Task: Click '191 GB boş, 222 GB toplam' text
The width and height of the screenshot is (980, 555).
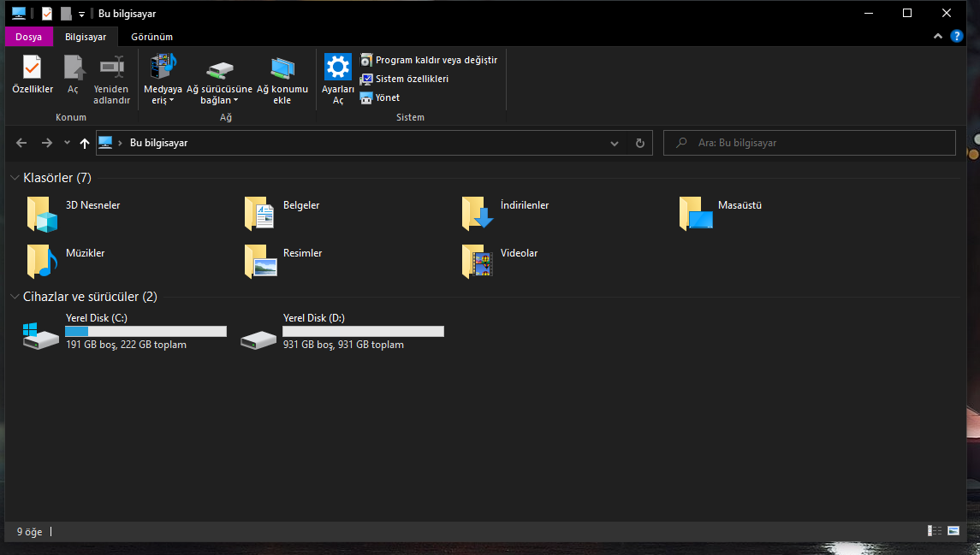Action: coord(127,345)
